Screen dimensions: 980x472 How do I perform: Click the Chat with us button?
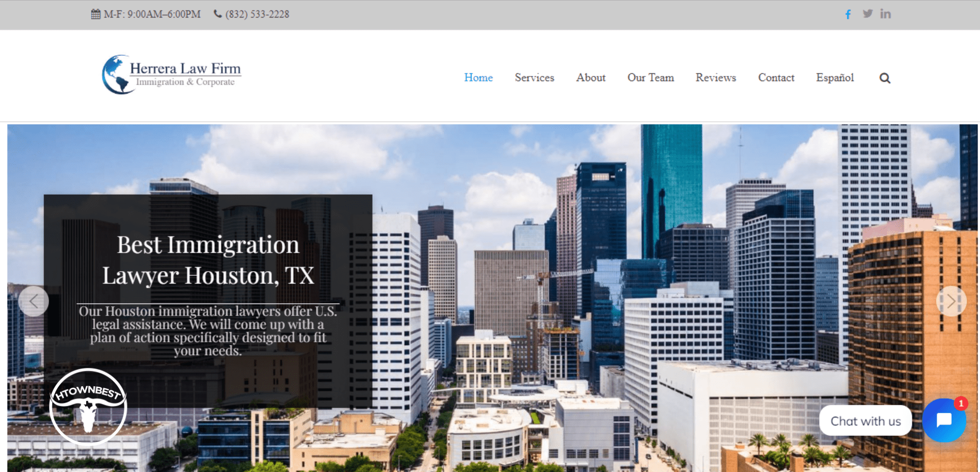tap(865, 421)
